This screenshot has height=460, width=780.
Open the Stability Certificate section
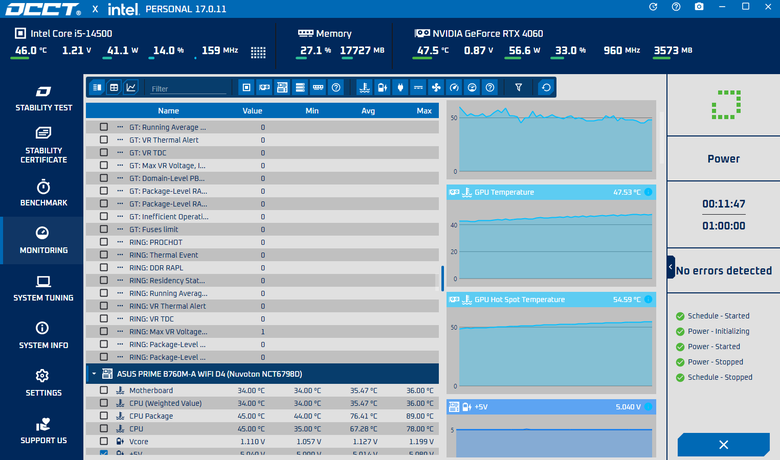coord(43,146)
